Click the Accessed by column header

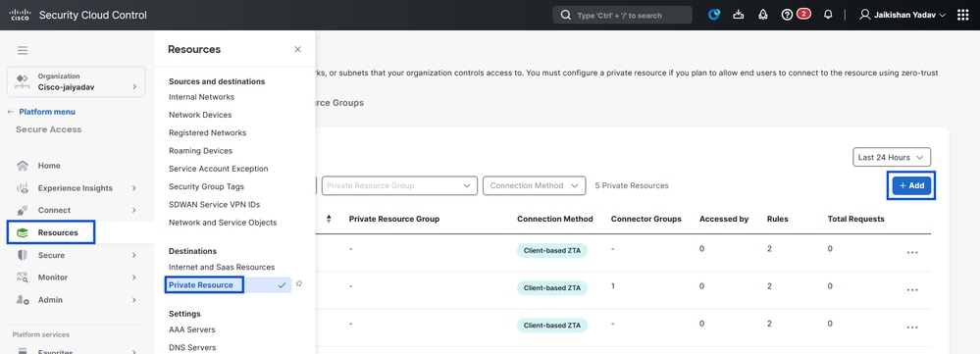(x=724, y=219)
